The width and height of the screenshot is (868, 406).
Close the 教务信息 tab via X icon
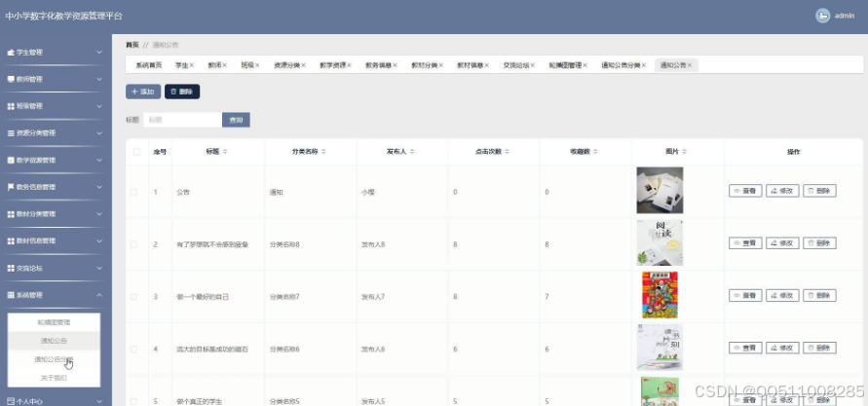click(x=395, y=65)
